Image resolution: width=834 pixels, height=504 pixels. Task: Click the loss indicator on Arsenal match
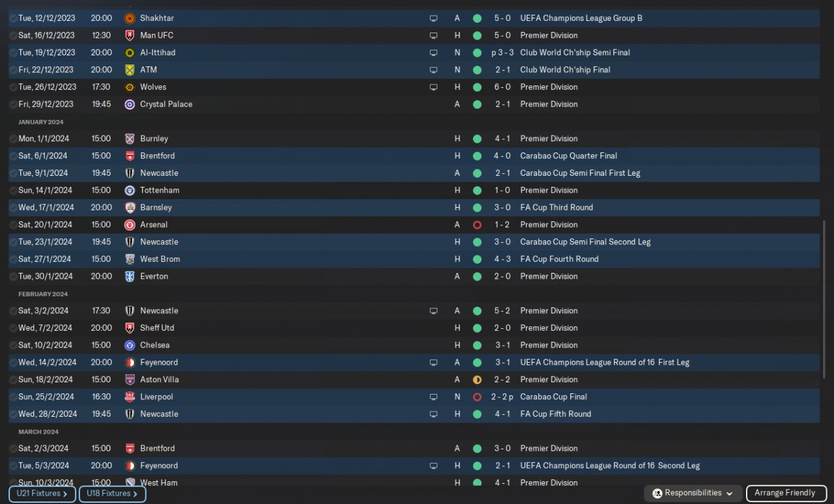click(x=477, y=225)
